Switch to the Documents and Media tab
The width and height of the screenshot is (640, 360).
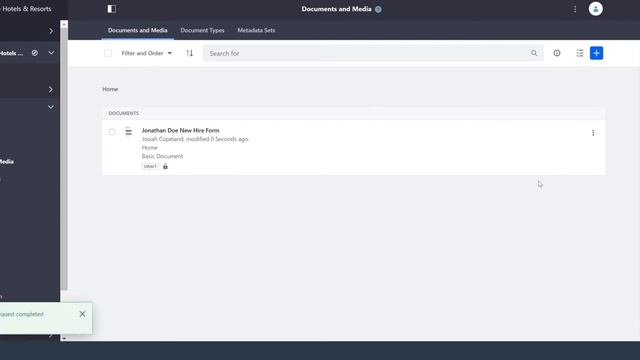pos(138,30)
